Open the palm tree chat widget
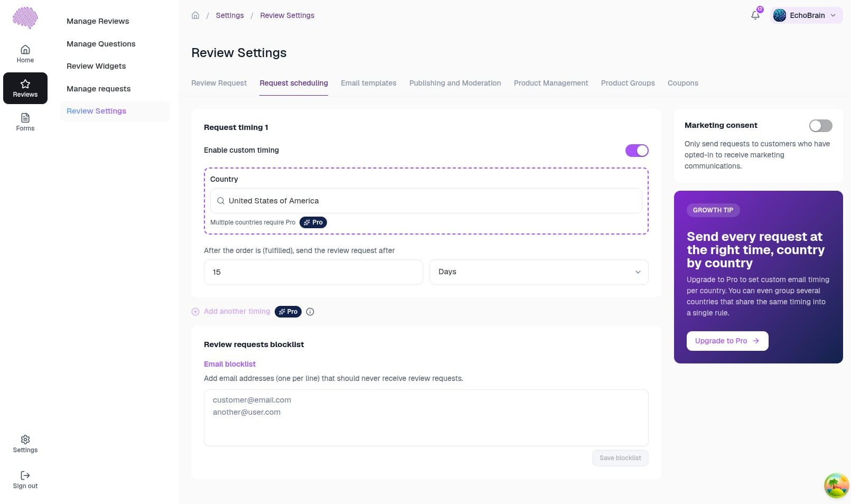The image size is (851, 504). [x=837, y=485]
